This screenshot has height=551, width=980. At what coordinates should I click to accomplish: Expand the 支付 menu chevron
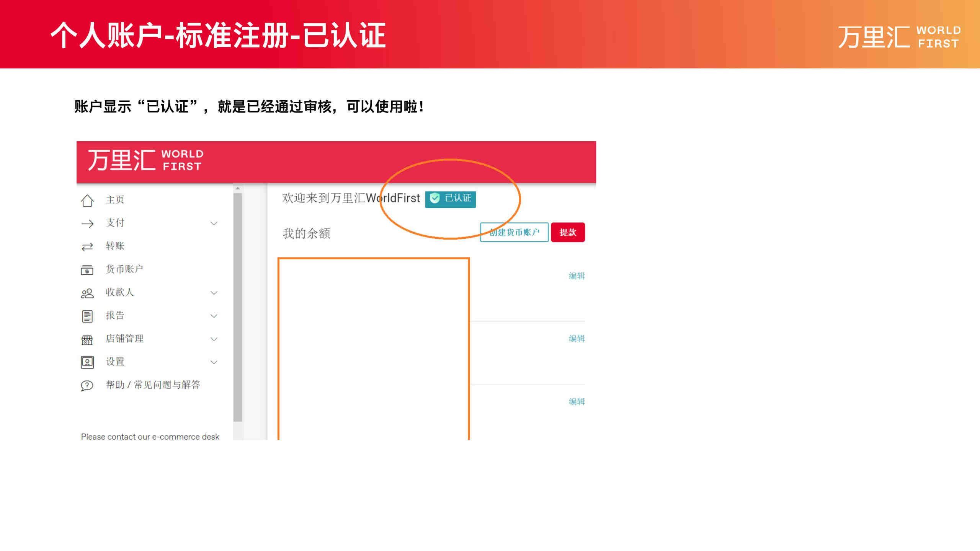coord(214,223)
